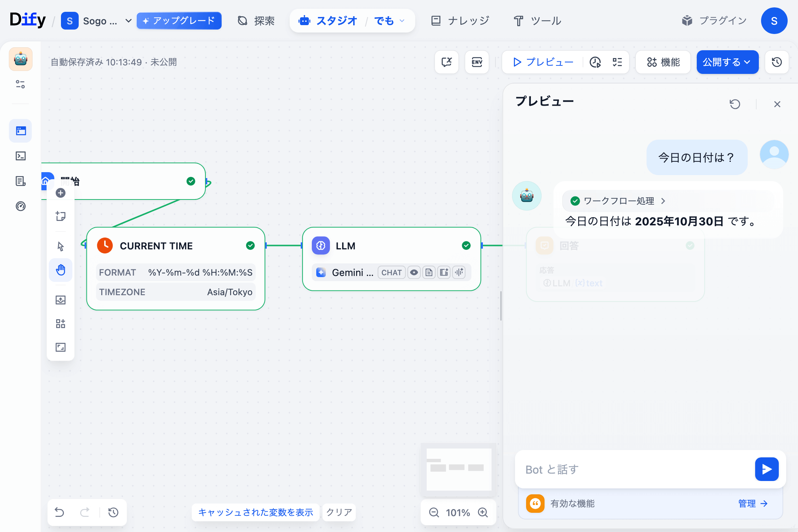Toggle the document capability badge on Gemini
This screenshot has width=798, height=532.
[429, 272]
